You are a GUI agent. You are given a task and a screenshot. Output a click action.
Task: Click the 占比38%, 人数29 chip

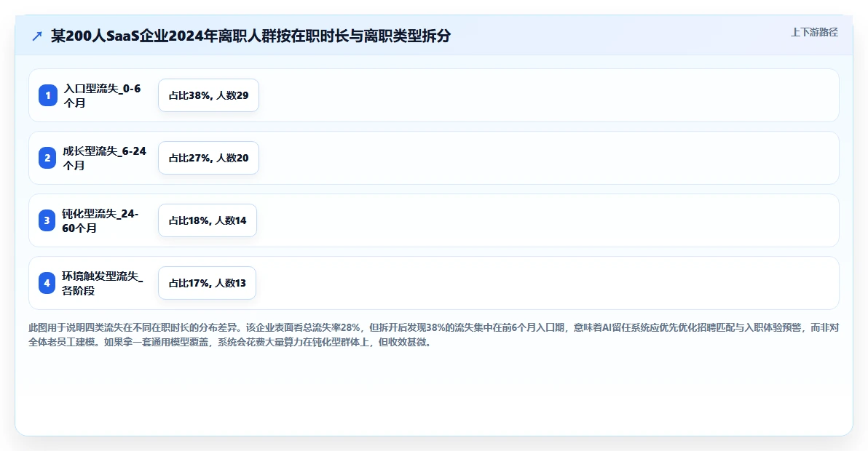[x=209, y=95]
